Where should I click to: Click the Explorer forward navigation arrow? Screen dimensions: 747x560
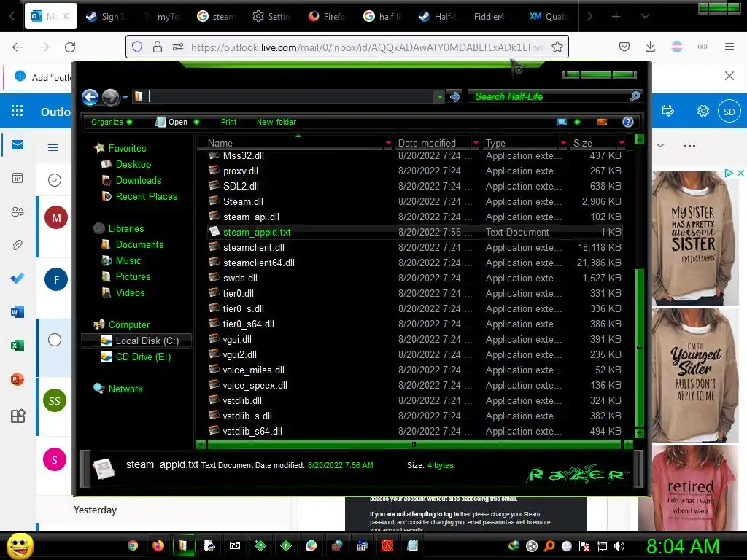click(111, 97)
